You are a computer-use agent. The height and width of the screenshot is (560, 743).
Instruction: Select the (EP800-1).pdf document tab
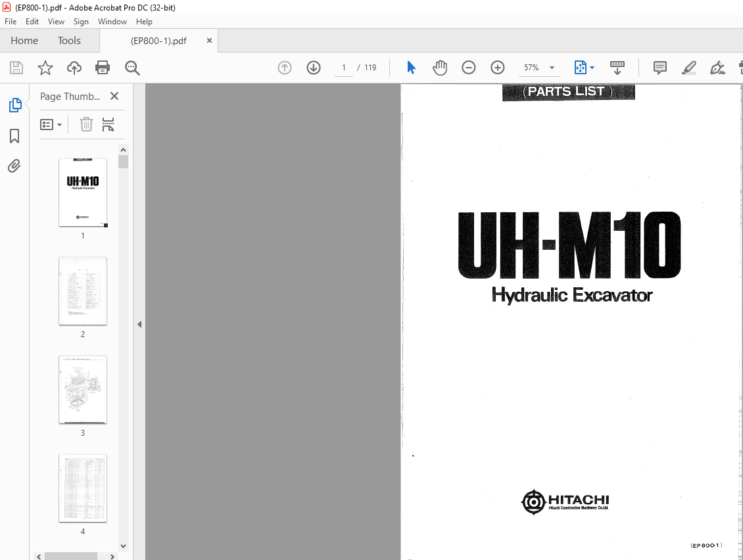pos(158,41)
